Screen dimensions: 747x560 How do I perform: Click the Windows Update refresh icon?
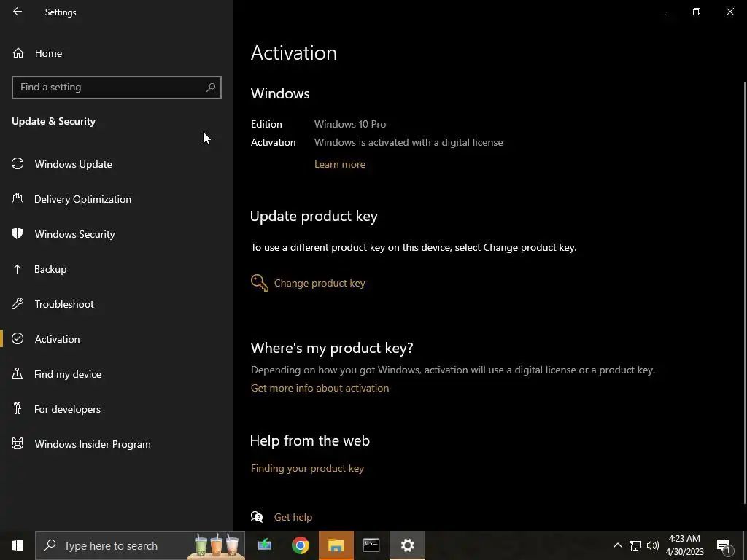tap(18, 164)
